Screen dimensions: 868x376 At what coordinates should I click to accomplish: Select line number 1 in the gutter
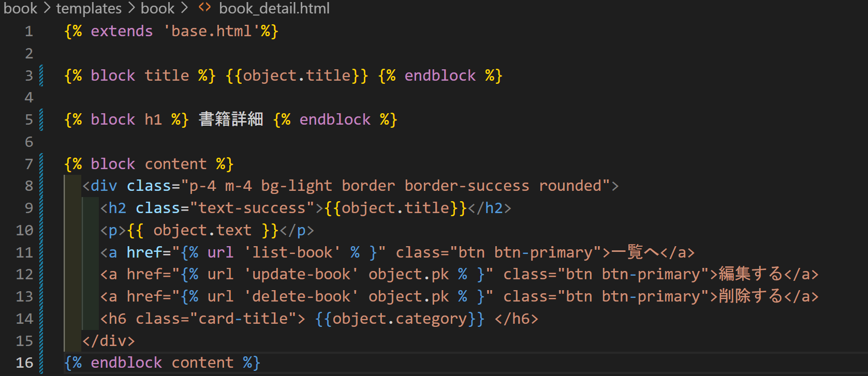(x=29, y=32)
